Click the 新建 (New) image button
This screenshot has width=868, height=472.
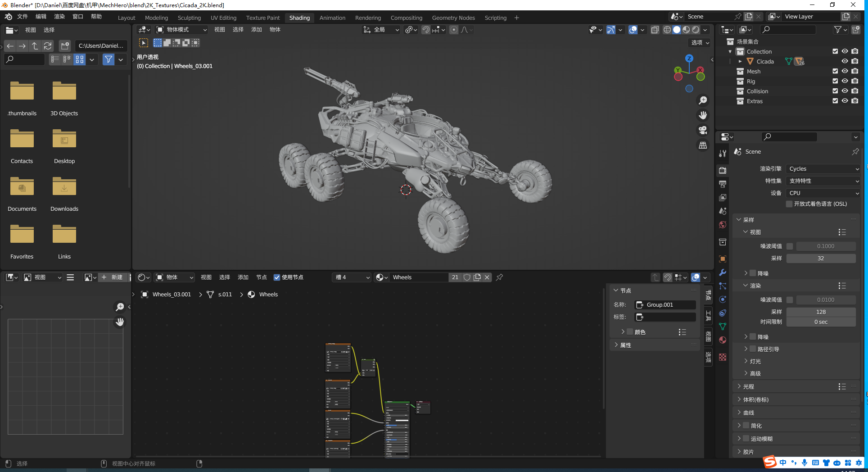(x=112, y=277)
